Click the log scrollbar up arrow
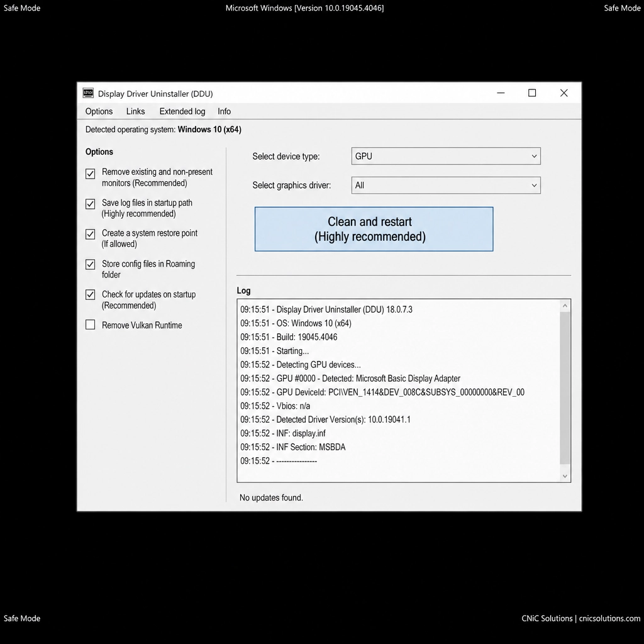 (565, 306)
